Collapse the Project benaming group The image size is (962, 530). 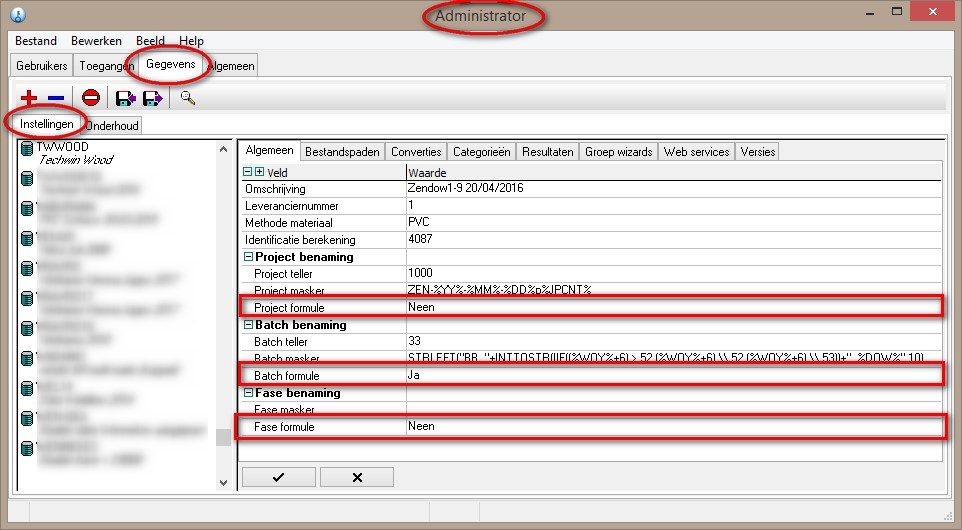tap(248, 257)
